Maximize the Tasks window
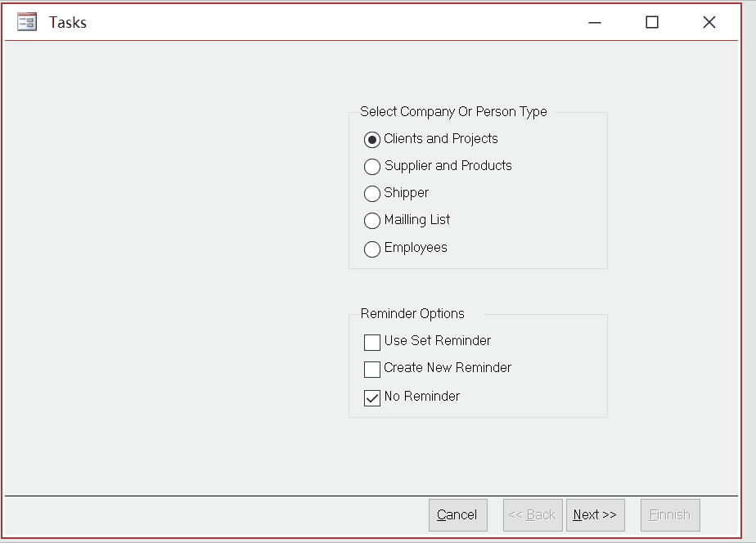Screen dimensions: 756x543 (x=652, y=22)
